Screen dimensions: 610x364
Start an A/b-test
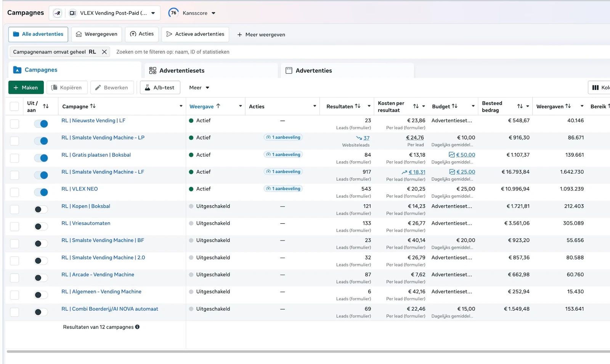(x=160, y=87)
